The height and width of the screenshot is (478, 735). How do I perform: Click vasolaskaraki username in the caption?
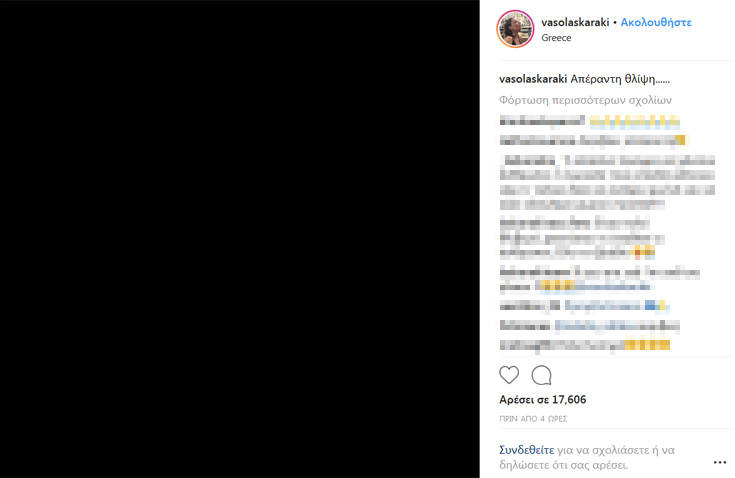click(x=533, y=79)
